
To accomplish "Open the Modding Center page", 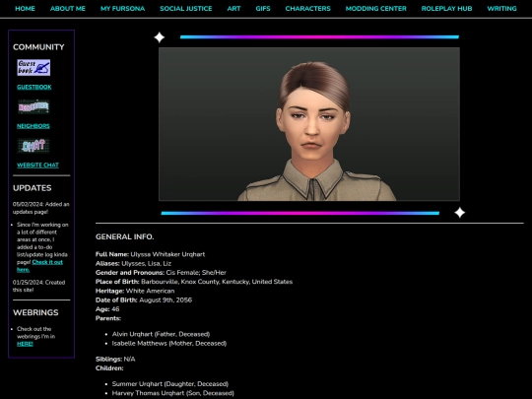I will (x=376, y=9).
